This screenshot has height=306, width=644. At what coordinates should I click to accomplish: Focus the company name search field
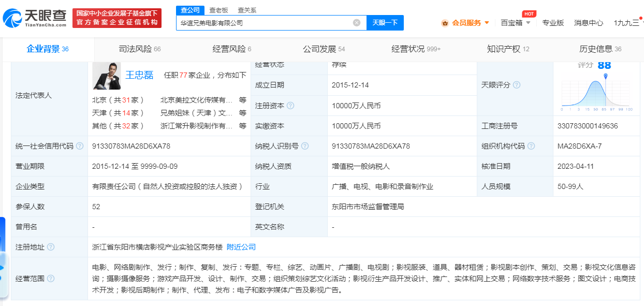click(x=271, y=23)
